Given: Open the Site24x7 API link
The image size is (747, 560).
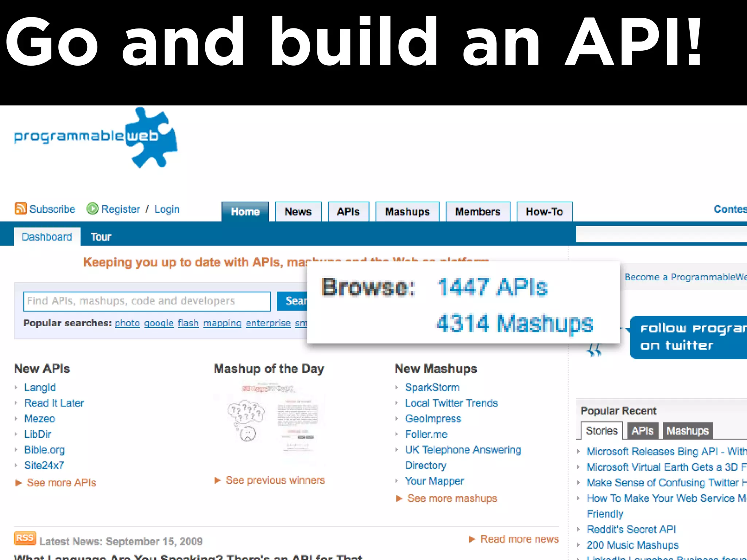Looking at the screenshot, I should [x=44, y=465].
